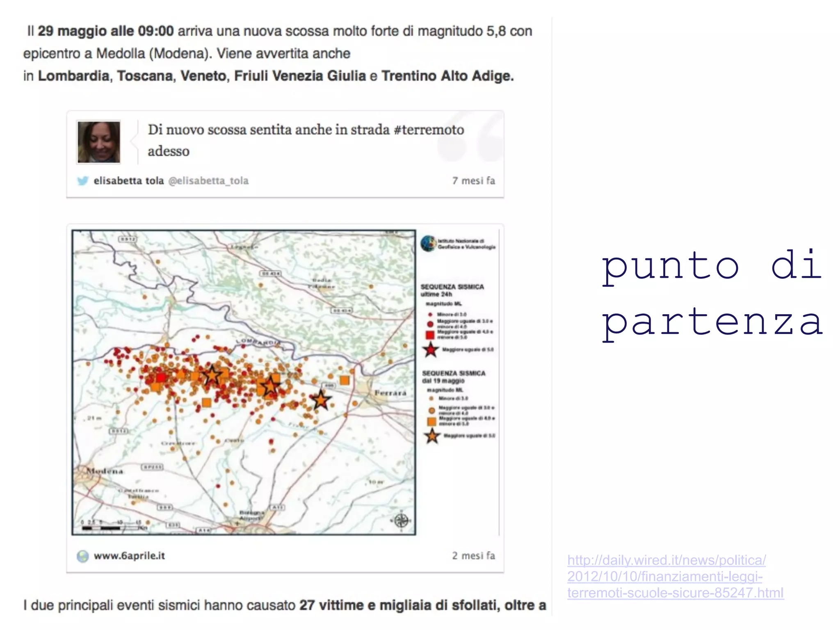Click the Twitter bird icon
The width and height of the screenshot is (840, 630).
point(83,180)
